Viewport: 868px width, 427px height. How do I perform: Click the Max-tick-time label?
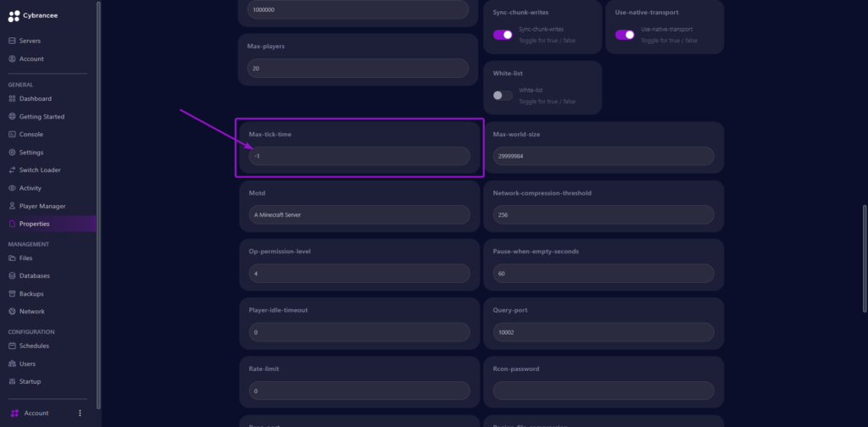click(x=270, y=135)
